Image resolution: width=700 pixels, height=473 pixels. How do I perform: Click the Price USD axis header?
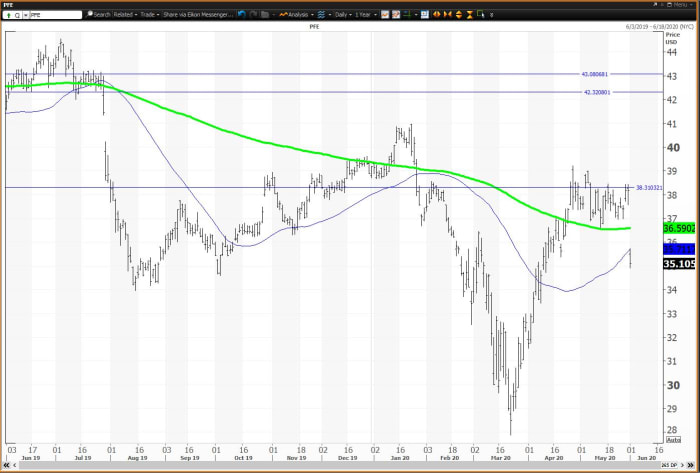click(x=673, y=38)
